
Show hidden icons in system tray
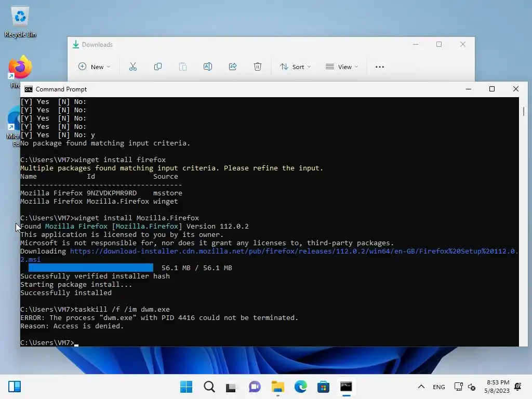pos(421,387)
